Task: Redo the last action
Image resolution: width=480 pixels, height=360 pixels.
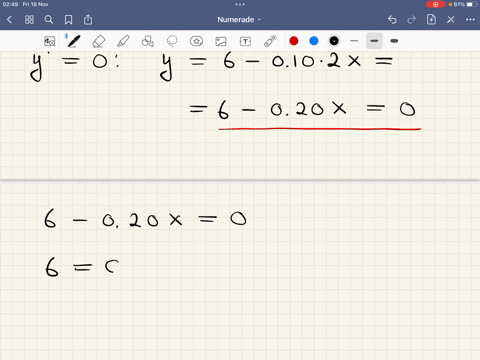Action: click(411, 20)
